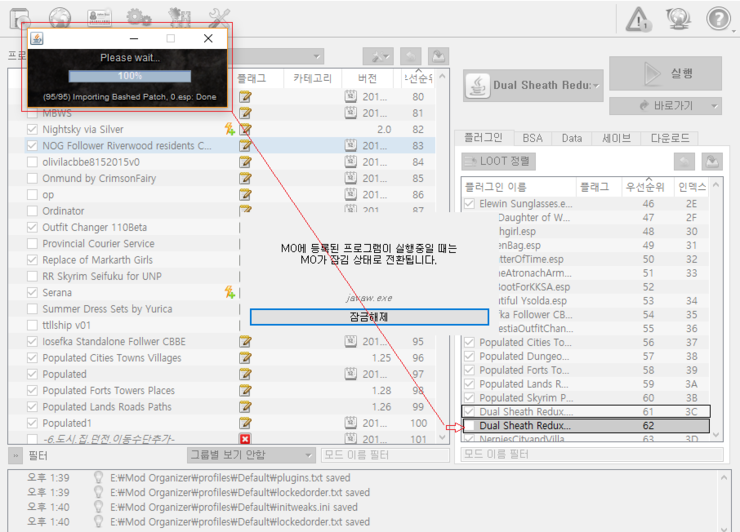Click the warning triangle problems icon
Image resolution: width=740 pixels, height=532 pixels.
[x=639, y=19]
